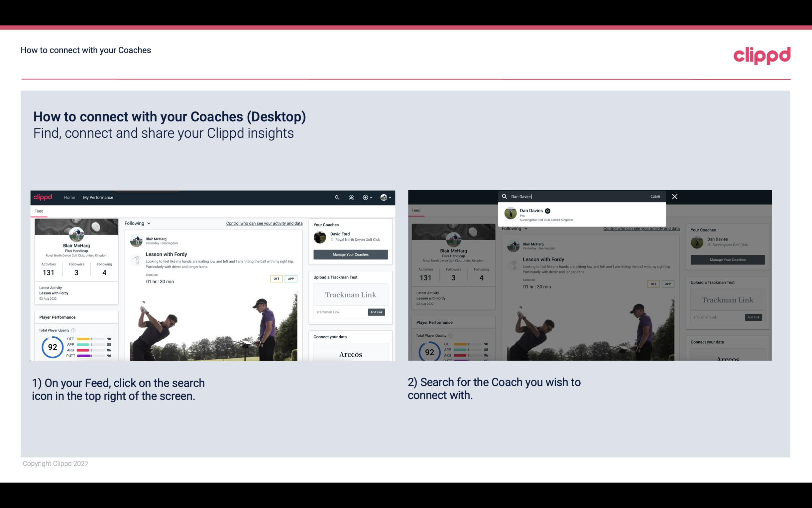Screen dimensions: 812x508
Task: Expand Connect your data Arccos section
Action: [x=350, y=354]
